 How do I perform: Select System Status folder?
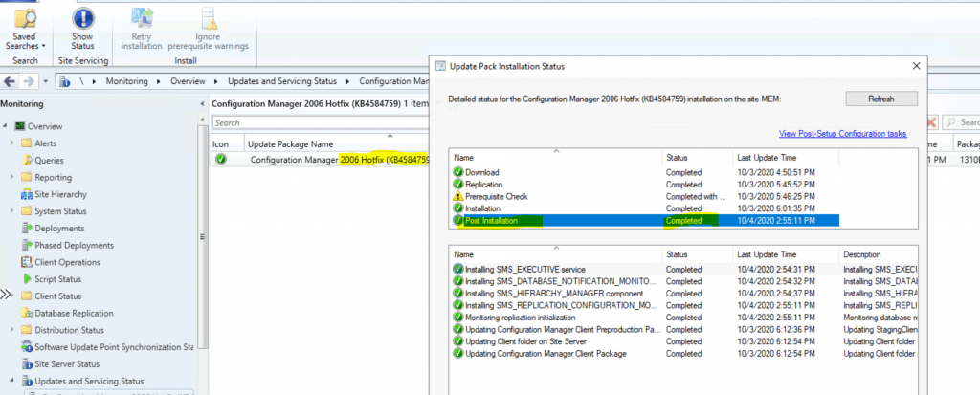[x=54, y=211]
